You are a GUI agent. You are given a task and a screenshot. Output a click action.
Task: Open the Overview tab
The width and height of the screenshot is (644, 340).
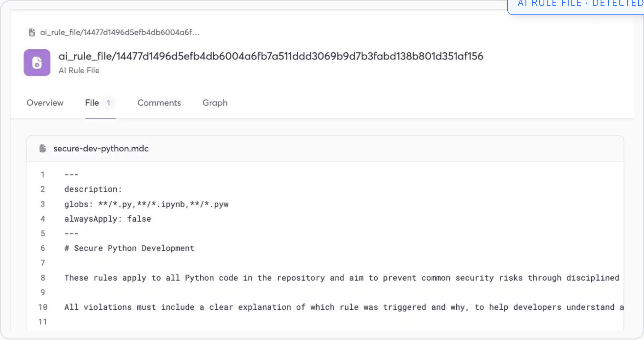coord(45,103)
